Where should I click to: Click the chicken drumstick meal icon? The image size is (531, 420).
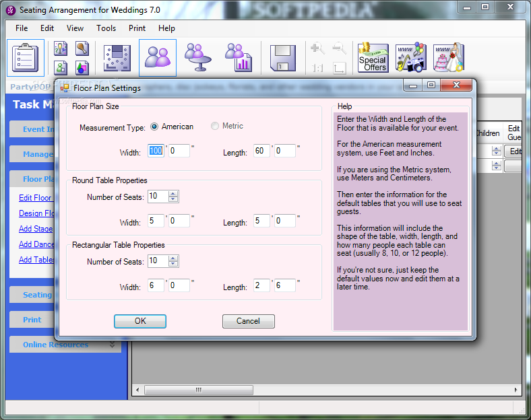[x=82, y=48]
